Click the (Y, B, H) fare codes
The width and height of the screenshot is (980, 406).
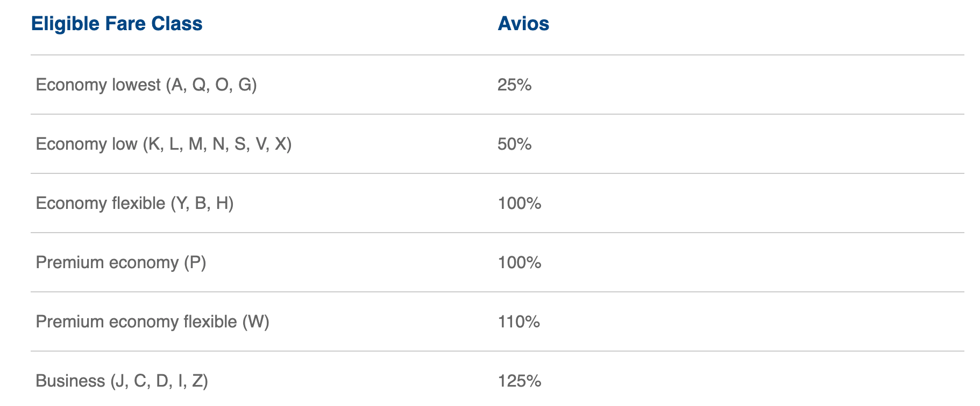pyautogui.click(x=202, y=204)
